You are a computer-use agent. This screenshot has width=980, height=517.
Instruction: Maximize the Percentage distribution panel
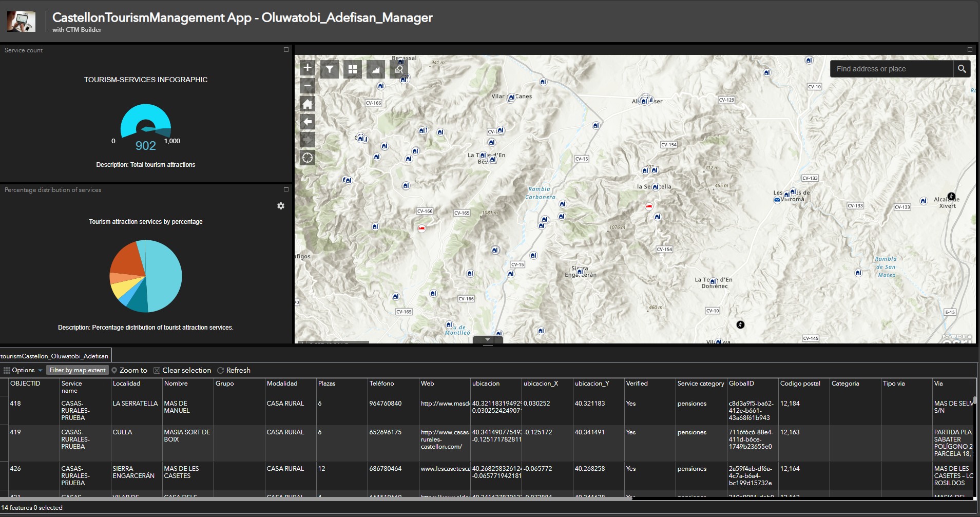pos(286,189)
